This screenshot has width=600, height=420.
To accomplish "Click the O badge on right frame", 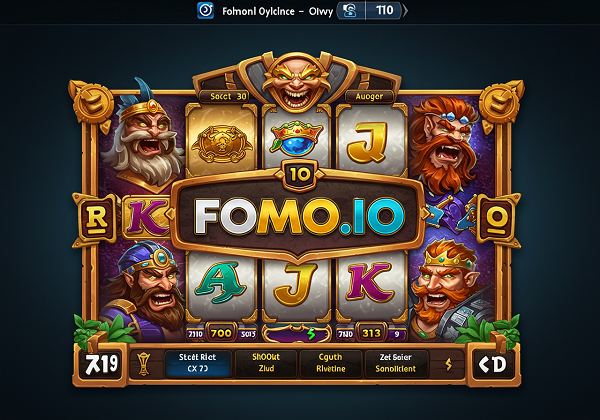I will pos(496,219).
